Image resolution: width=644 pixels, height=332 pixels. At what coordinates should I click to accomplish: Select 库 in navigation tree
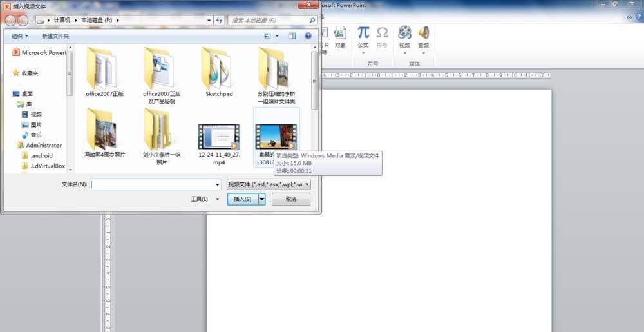pyautogui.click(x=24, y=104)
